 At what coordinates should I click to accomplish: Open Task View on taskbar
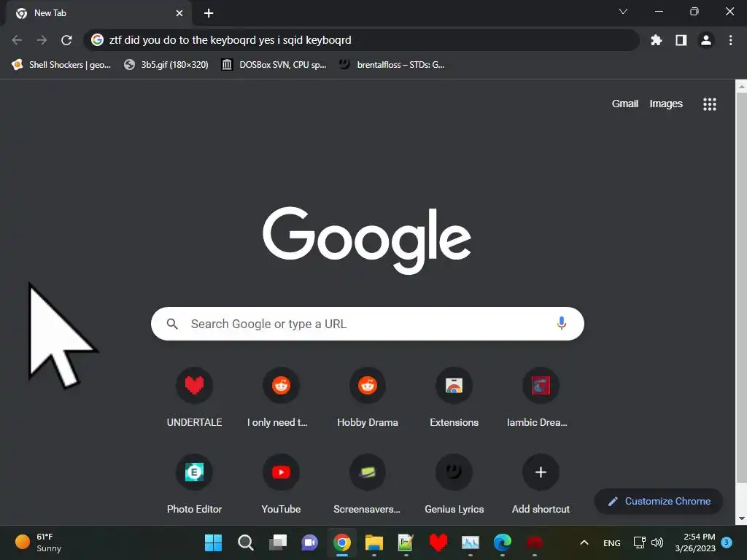point(278,542)
